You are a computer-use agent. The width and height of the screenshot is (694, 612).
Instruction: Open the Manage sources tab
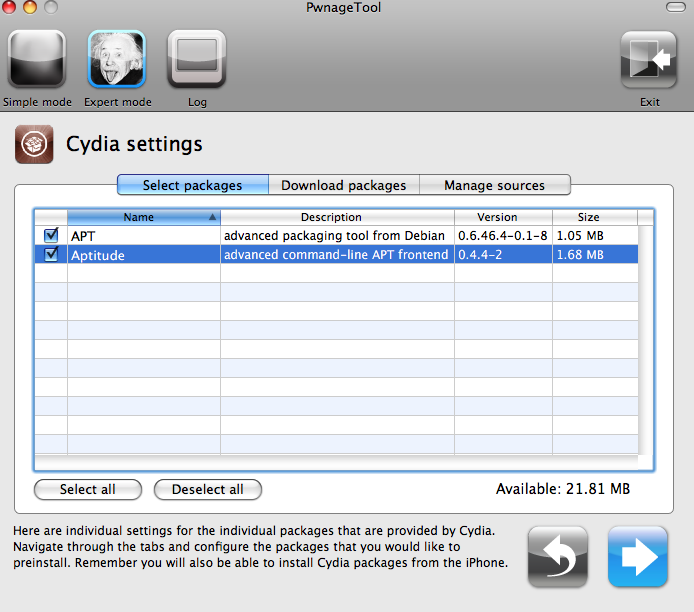click(x=494, y=185)
